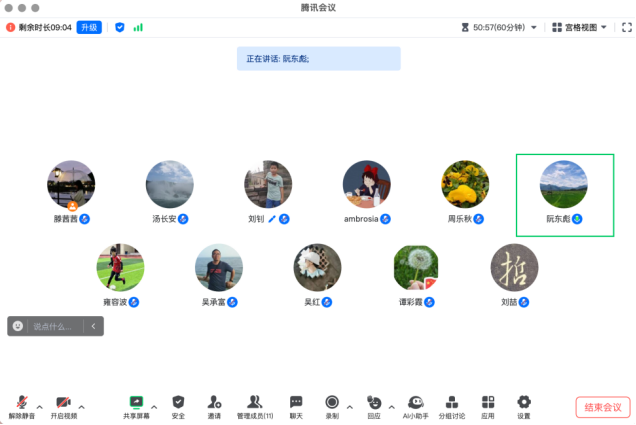The height and width of the screenshot is (425, 636).
Task: Select 阮东彪's highlighted video tile
Action: pyautogui.click(x=564, y=195)
